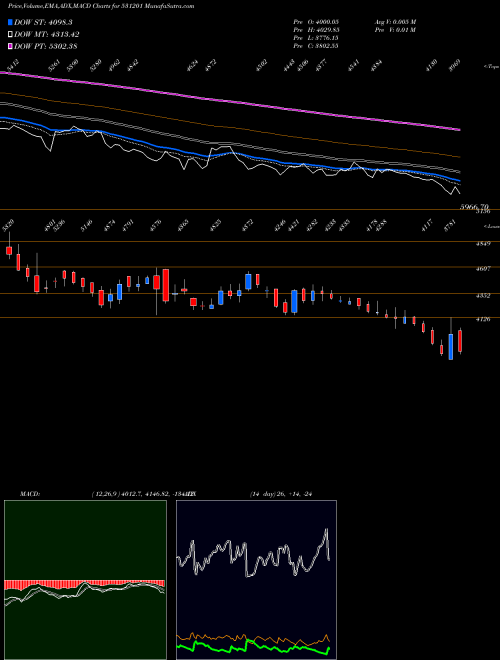Image resolution: width=500 pixels, height=660 pixels.
Task: Click the 4352 price axis label
Action: coord(483,295)
